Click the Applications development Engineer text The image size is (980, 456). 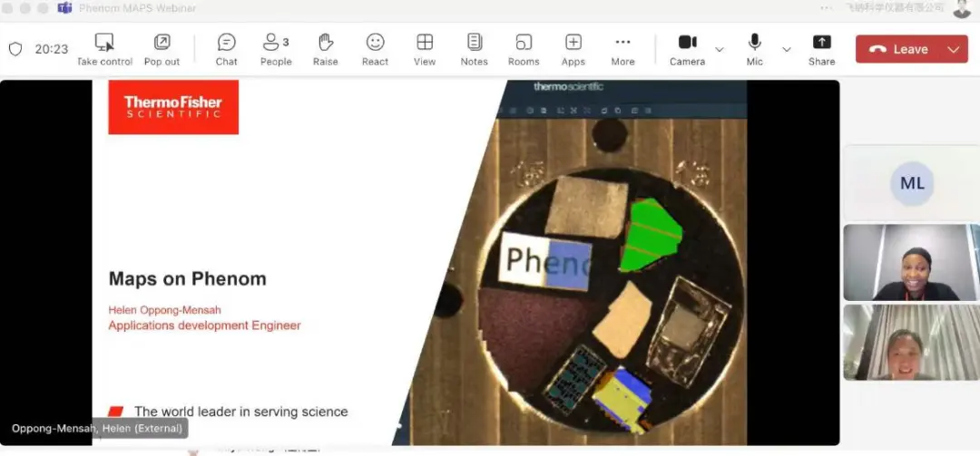tap(204, 325)
